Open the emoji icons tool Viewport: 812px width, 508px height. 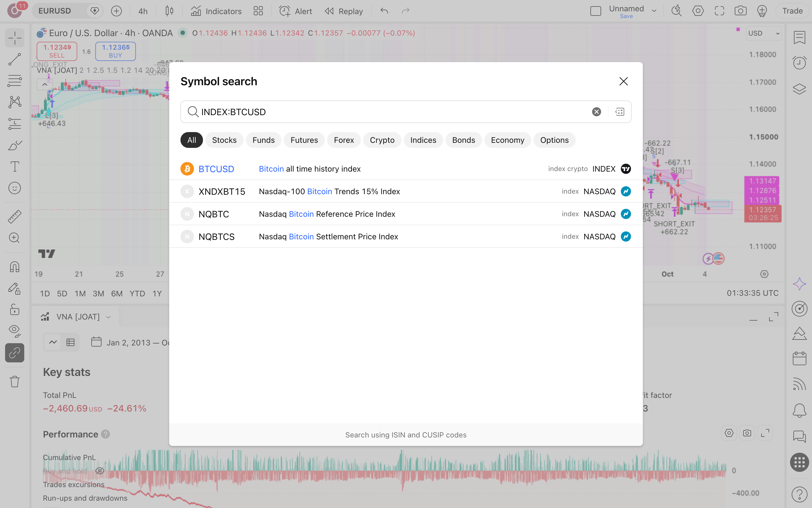coord(14,188)
